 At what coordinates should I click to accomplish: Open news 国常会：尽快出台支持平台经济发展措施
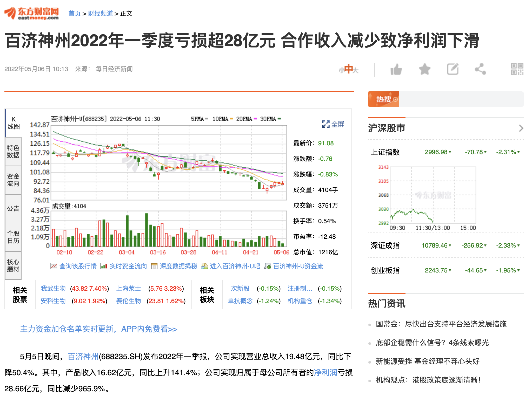click(441, 324)
